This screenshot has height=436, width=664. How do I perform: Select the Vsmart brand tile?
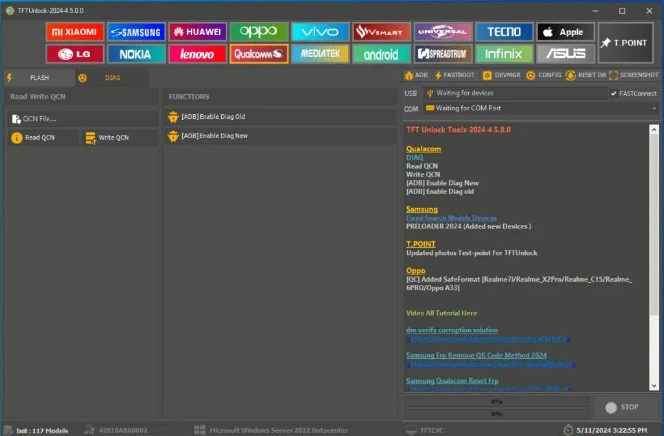pyautogui.click(x=382, y=32)
